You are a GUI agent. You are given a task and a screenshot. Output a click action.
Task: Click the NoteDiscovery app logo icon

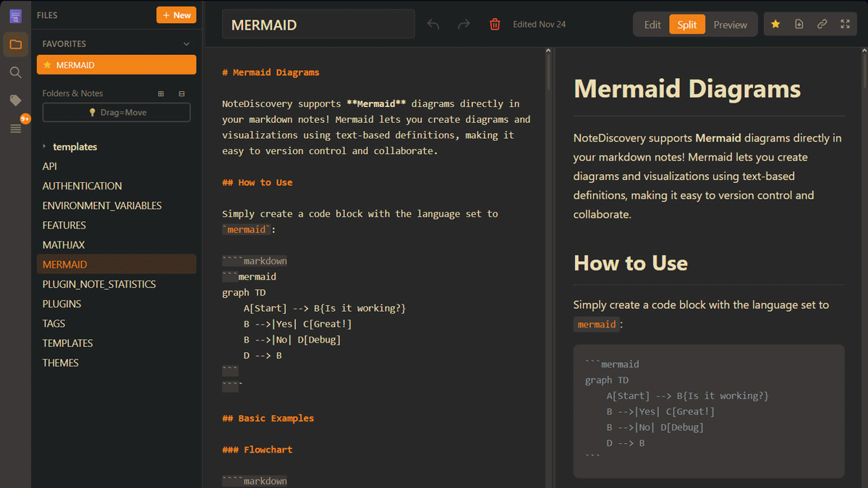pyautogui.click(x=15, y=15)
